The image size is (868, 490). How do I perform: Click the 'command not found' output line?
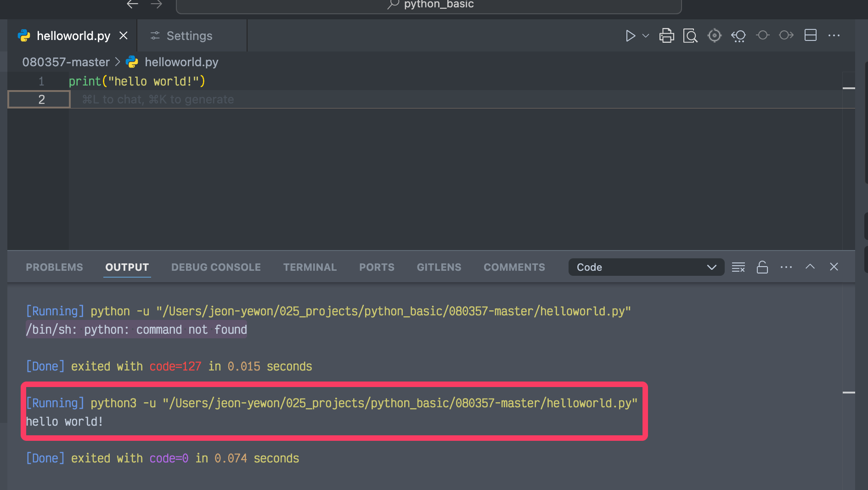(136, 330)
